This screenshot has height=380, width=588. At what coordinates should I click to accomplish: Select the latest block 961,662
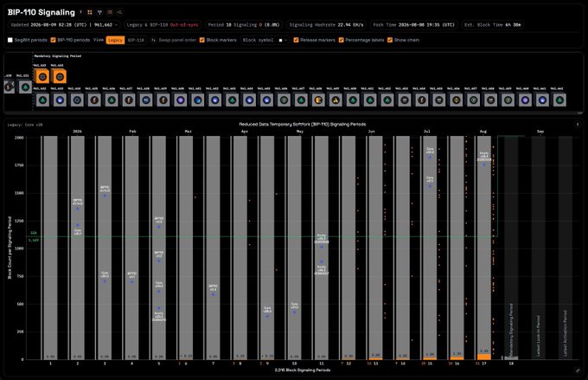click(559, 100)
